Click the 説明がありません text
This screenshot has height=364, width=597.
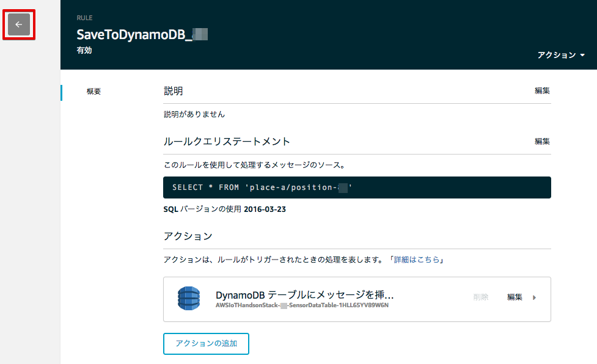(x=194, y=114)
